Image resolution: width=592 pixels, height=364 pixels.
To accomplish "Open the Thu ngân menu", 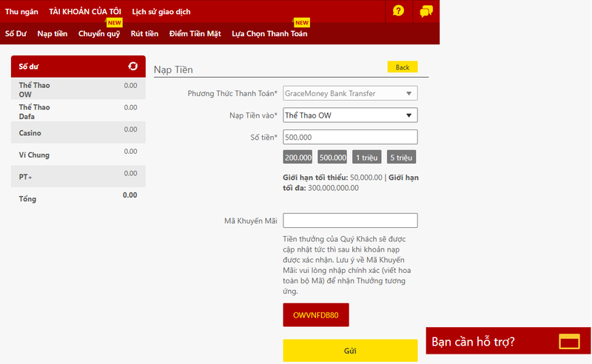I will coord(21,11).
